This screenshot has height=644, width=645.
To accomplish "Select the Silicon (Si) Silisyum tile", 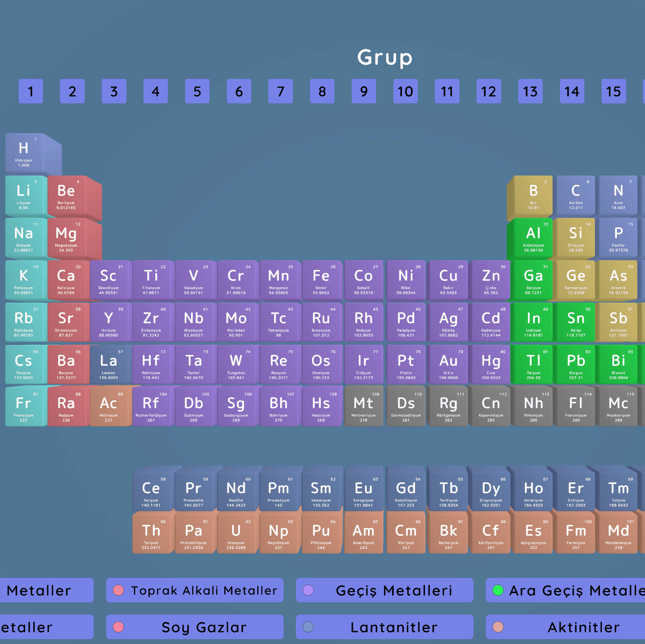I will point(576,238).
